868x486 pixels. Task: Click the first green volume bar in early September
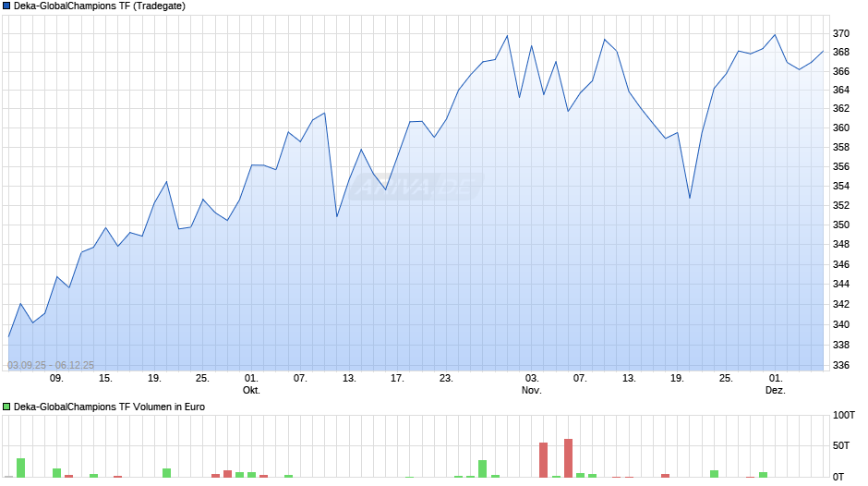click(21, 468)
